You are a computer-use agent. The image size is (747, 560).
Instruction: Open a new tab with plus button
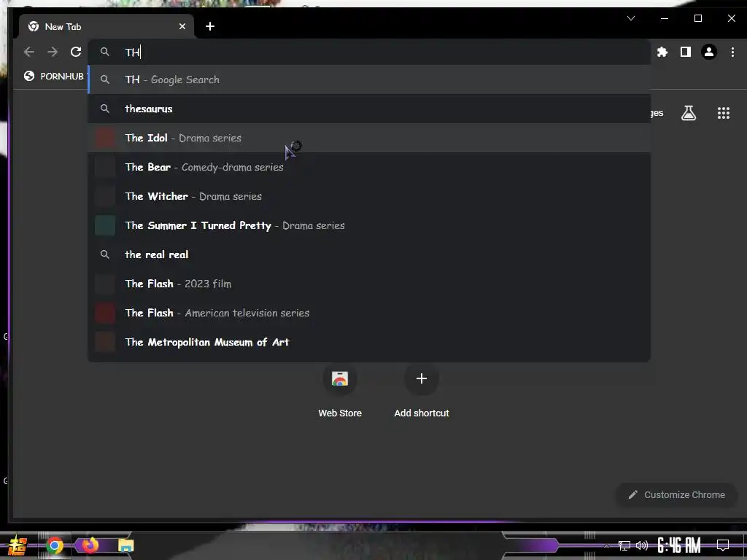210,27
